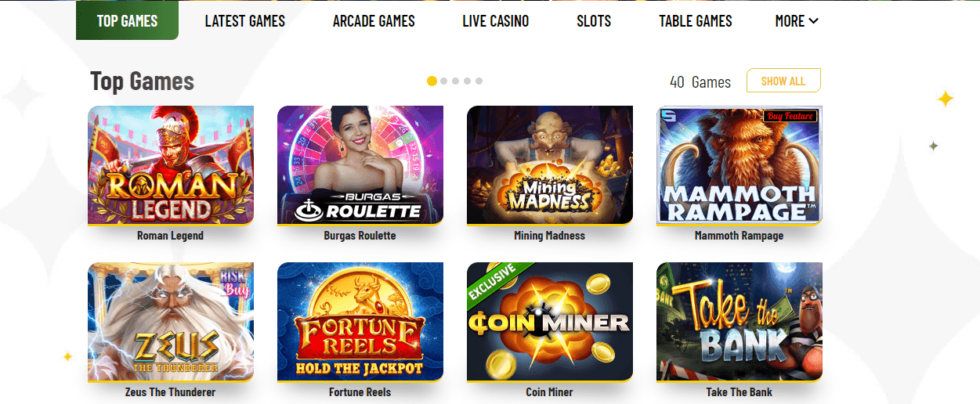
Task: Switch to the Arcade Games tab
Action: (x=374, y=21)
